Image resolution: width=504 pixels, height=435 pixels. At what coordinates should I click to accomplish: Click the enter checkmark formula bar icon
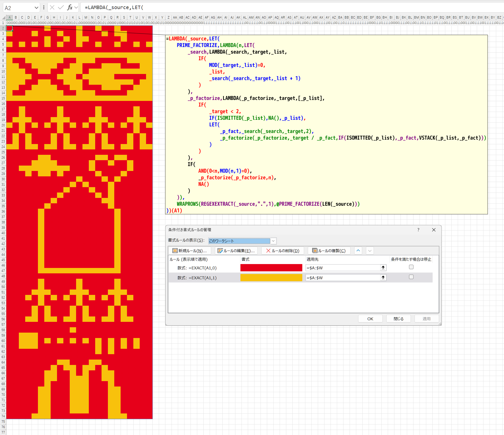(61, 7)
